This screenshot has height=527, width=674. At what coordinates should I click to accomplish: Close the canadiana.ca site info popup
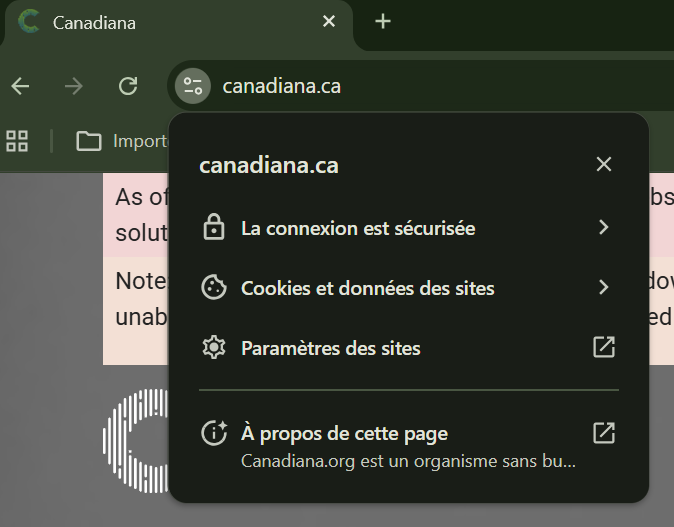(x=604, y=164)
